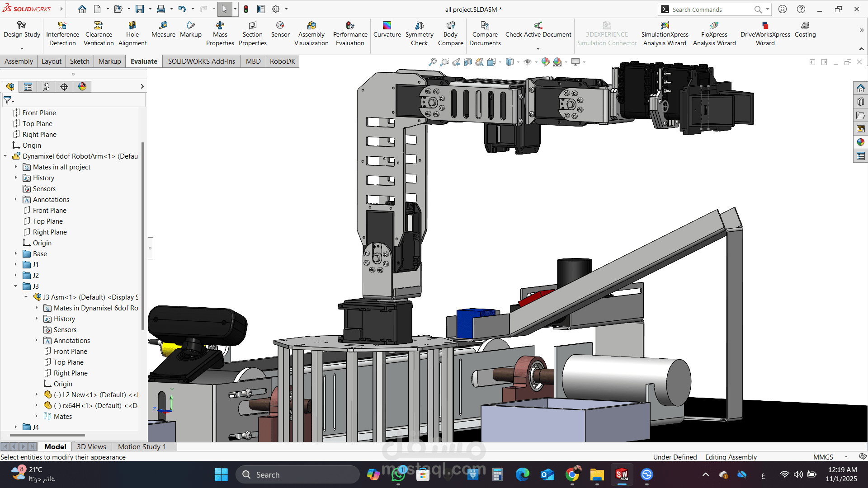Click the Sensor tool
The height and width of the screenshot is (488, 868).
(280, 30)
